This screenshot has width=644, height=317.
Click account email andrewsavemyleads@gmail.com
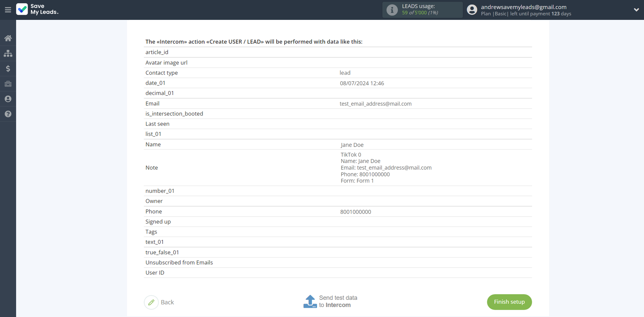pyautogui.click(x=524, y=7)
